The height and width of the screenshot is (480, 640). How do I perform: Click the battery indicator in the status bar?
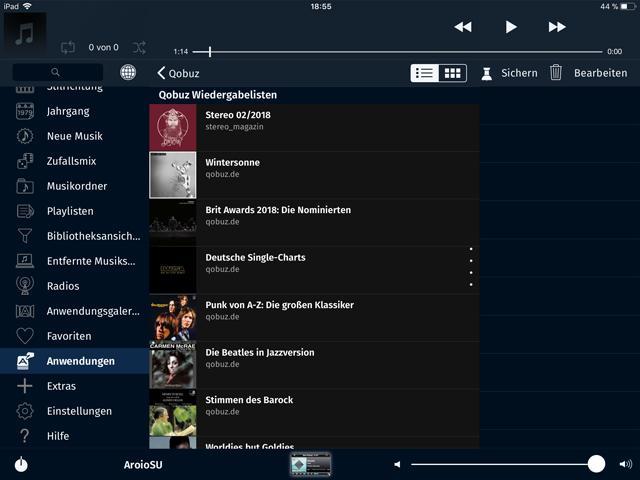627,6
